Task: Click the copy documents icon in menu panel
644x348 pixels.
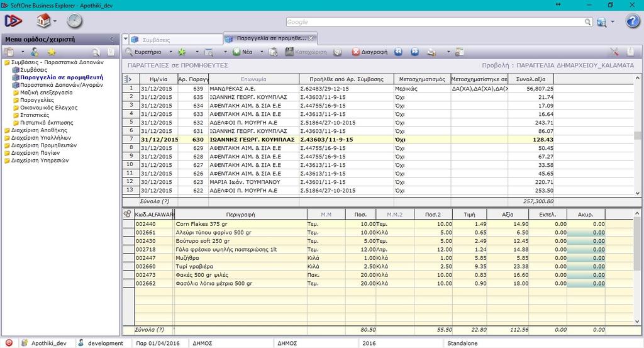Action: click(9, 52)
